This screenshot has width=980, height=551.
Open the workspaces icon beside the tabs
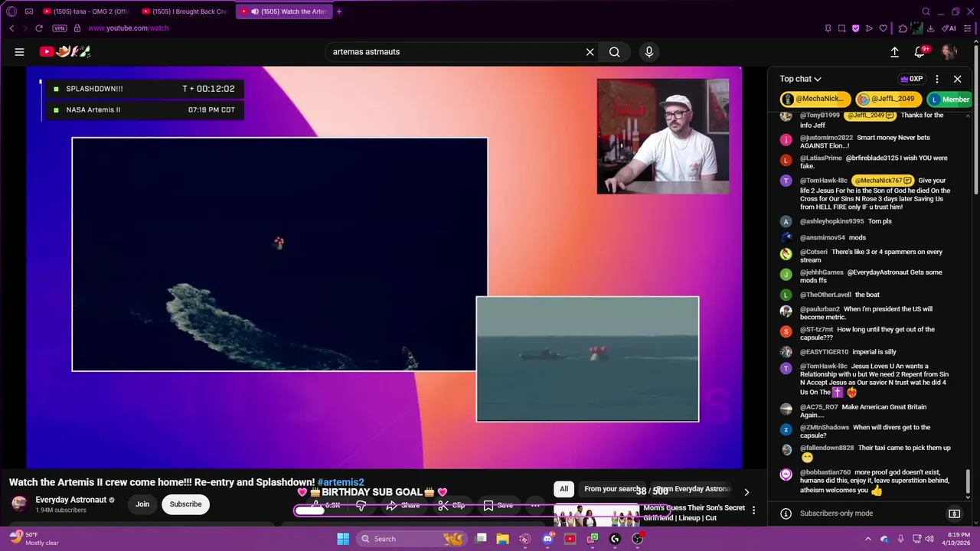29,11
